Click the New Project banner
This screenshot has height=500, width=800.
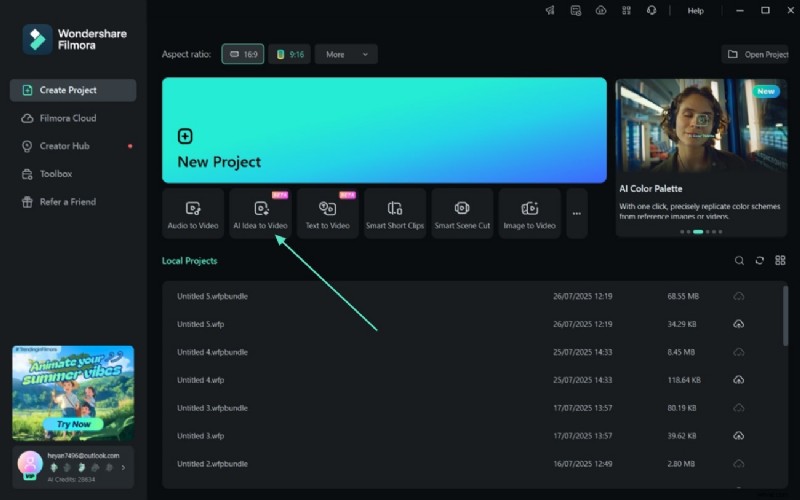[x=384, y=131]
